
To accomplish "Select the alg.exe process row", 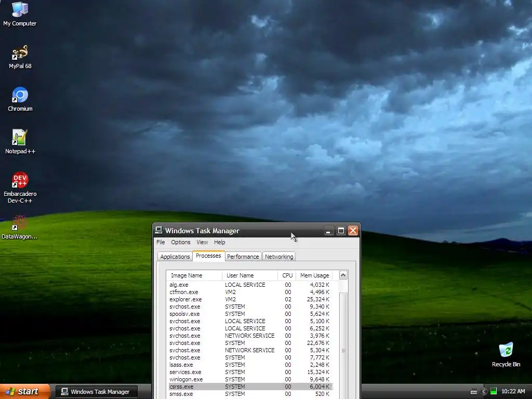I will click(250, 285).
